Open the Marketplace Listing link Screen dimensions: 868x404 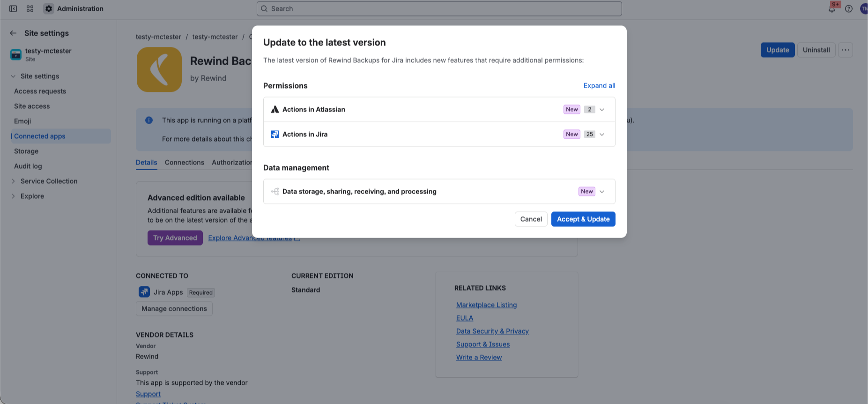click(x=487, y=305)
